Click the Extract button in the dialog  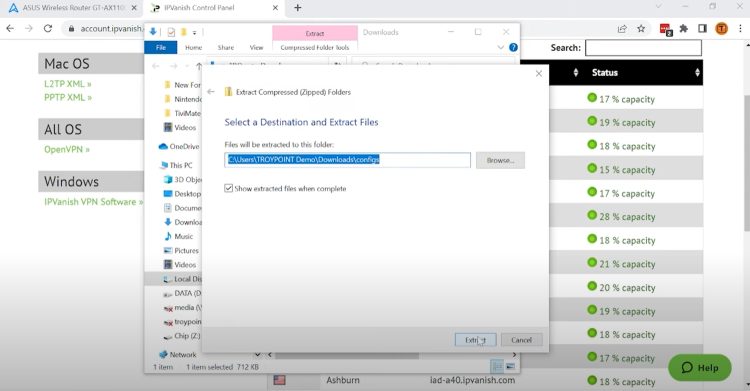475,340
